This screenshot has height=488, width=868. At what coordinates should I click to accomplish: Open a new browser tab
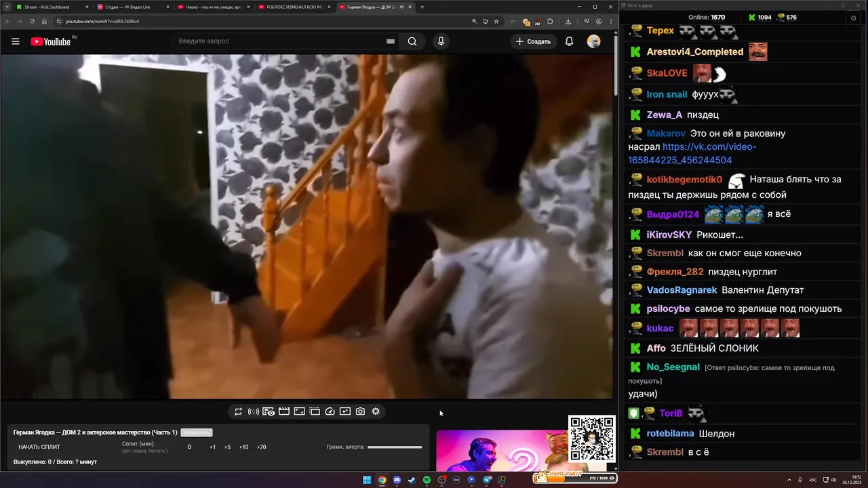[x=422, y=7]
